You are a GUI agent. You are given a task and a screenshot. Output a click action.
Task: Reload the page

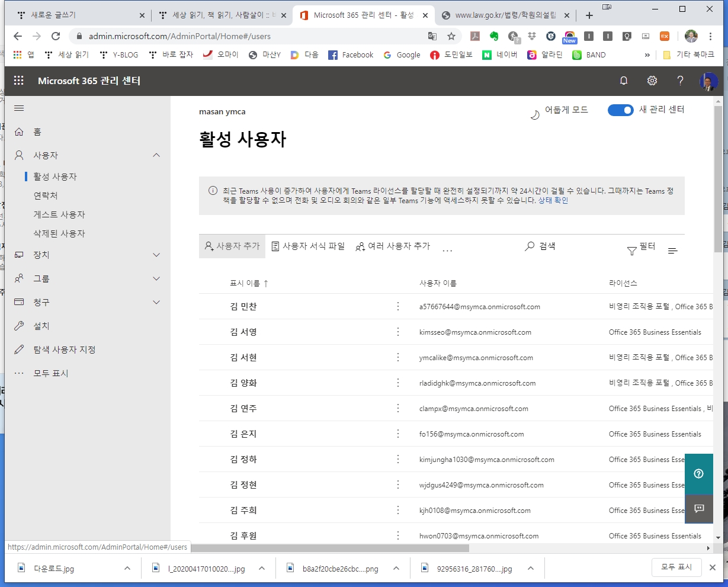pyautogui.click(x=56, y=36)
